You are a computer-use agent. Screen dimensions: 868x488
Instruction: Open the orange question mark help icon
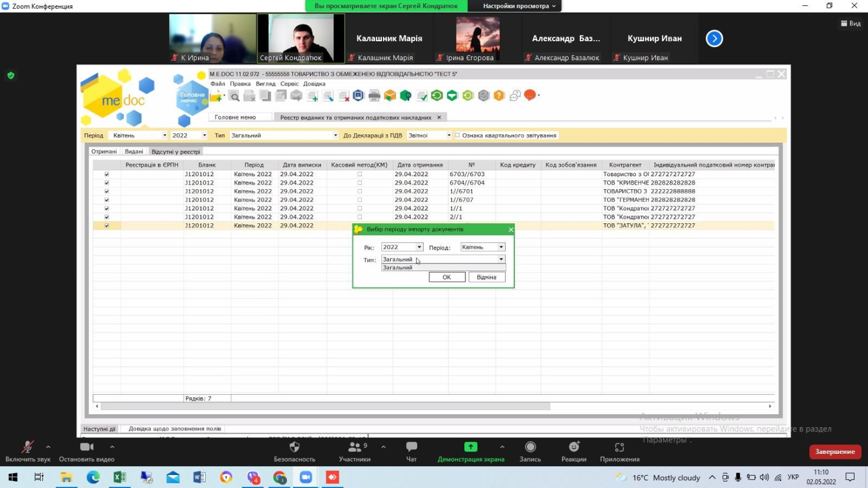pos(499,95)
